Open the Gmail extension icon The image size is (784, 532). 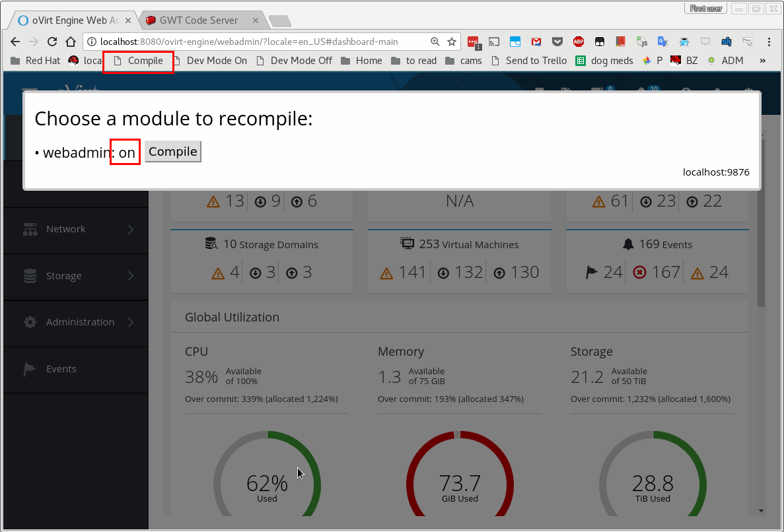(x=536, y=42)
